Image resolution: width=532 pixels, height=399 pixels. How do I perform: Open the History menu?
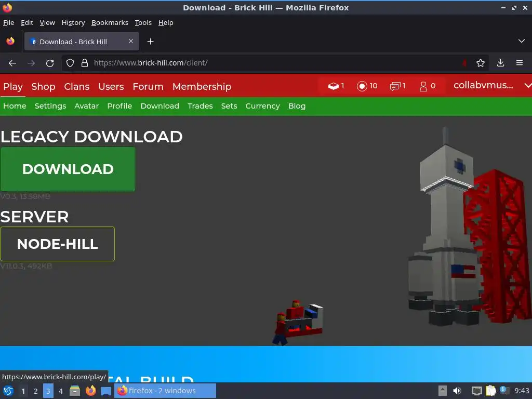coord(73,23)
